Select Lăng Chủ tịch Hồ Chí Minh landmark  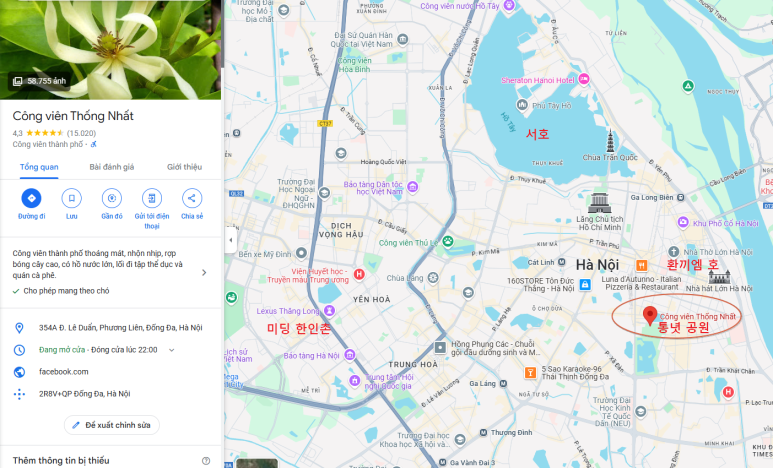(x=600, y=203)
